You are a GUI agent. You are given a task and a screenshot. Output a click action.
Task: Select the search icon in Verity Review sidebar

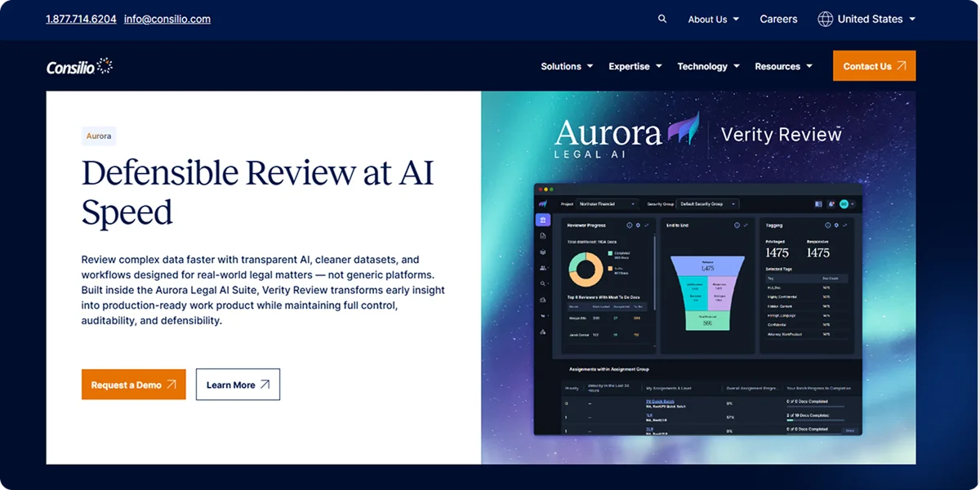(x=543, y=283)
